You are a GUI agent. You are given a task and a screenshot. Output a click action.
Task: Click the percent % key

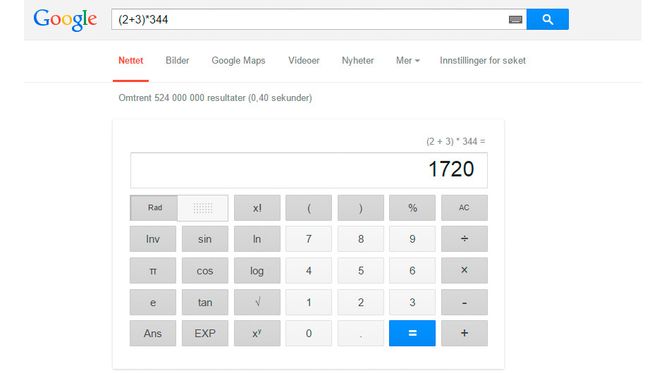(412, 208)
